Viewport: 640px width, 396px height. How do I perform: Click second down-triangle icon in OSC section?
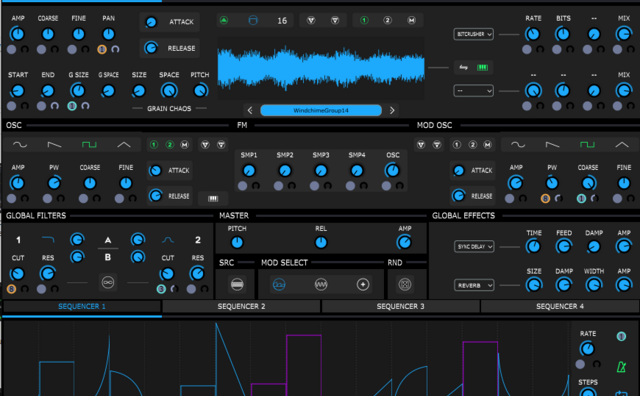pos(221,145)
